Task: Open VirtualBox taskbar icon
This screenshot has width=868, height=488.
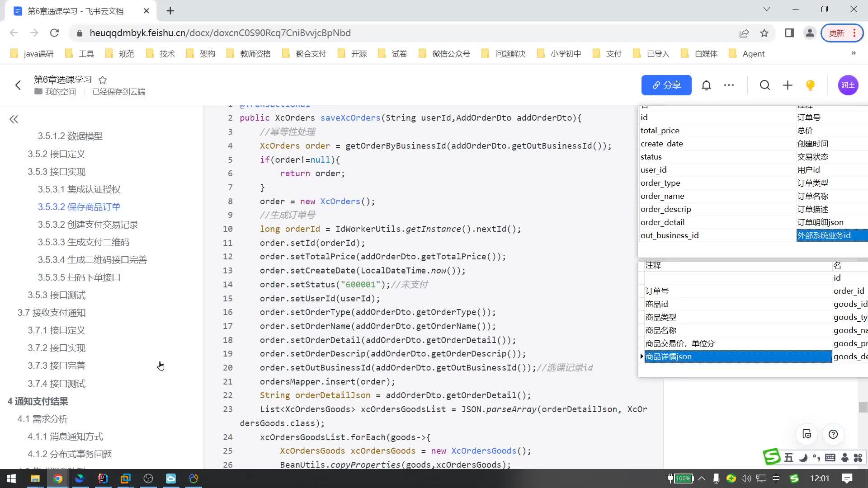Action: coord(125,479)
